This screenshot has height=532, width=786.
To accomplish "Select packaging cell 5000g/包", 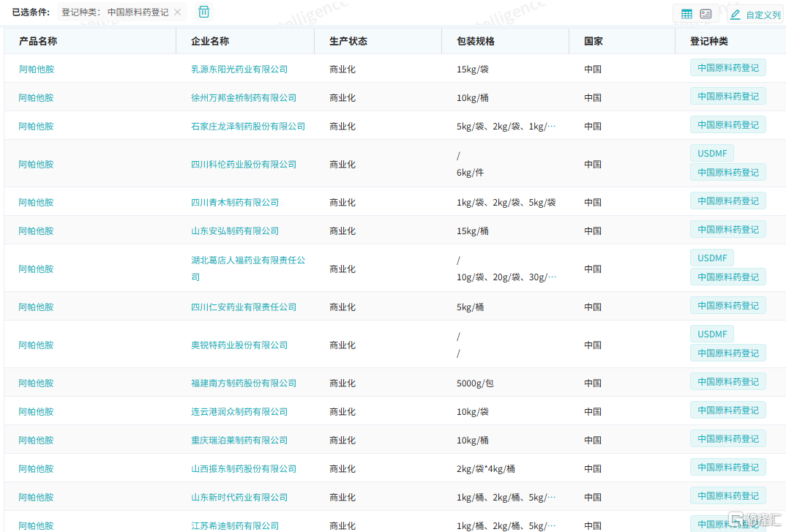I will point(475,383).
